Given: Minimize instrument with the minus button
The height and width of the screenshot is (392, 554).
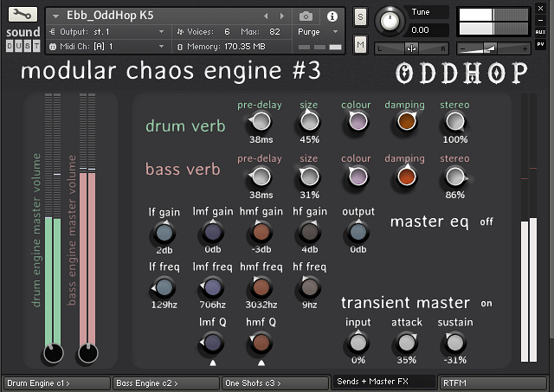Looking at the screenshot, I should point(540,20).
